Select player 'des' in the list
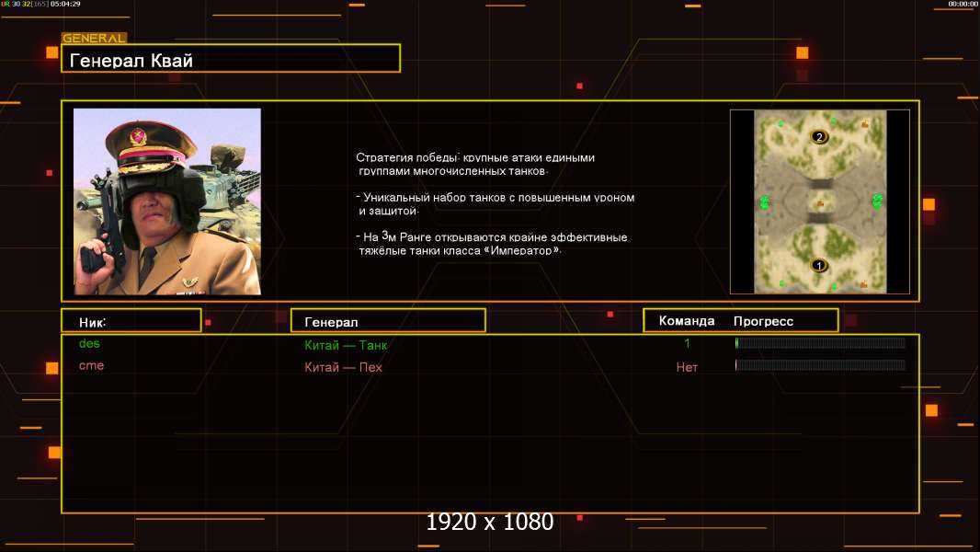Viewport: 980px width, 552px height. pyautogui.click(x=89, y=343)
